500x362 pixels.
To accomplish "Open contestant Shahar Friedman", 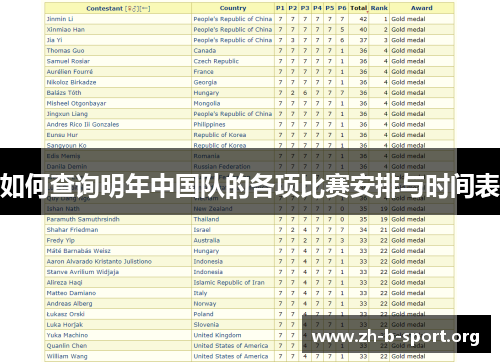I will [72, 230].
